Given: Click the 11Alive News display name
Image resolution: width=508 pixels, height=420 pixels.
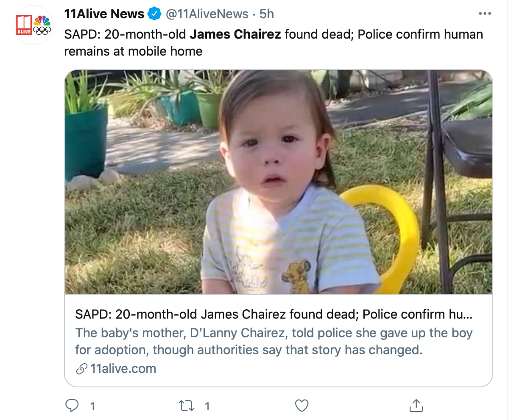Looking at the screenshot, I should pos(104,14).
